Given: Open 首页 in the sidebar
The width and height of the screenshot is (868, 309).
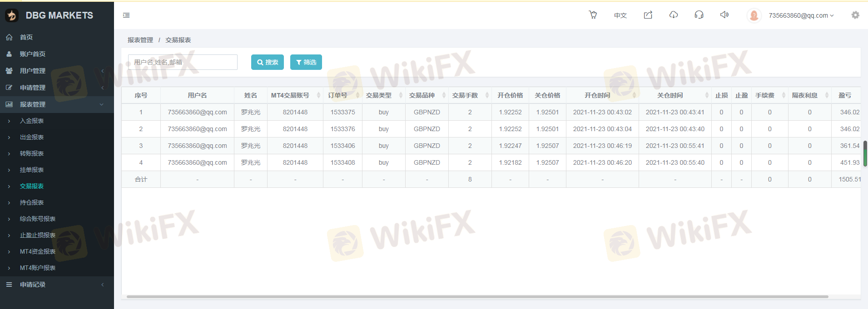Looking at the screenshot, I should pos(26,37).
